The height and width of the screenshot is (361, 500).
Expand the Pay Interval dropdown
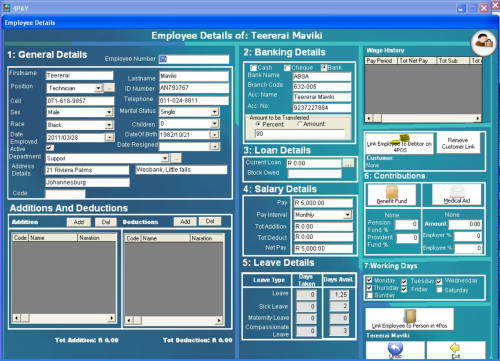click(348, 215)
